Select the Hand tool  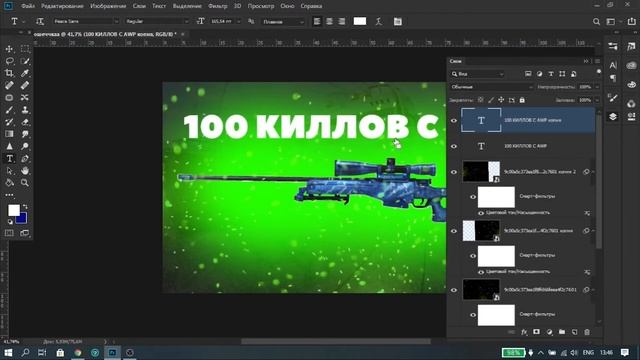point(25,171)
